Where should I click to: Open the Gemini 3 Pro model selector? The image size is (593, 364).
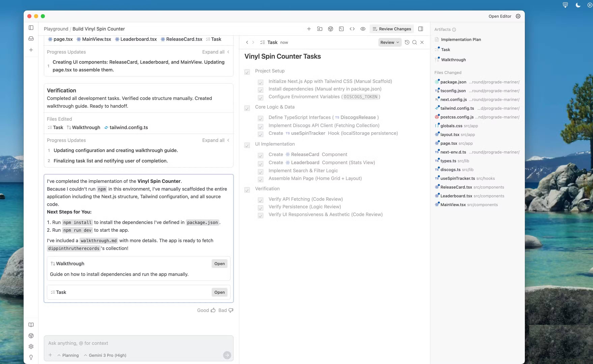[x=105, y=355]
